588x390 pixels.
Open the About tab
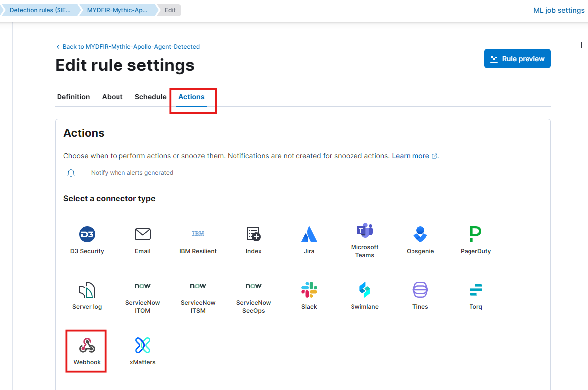(x=112, y=97)
